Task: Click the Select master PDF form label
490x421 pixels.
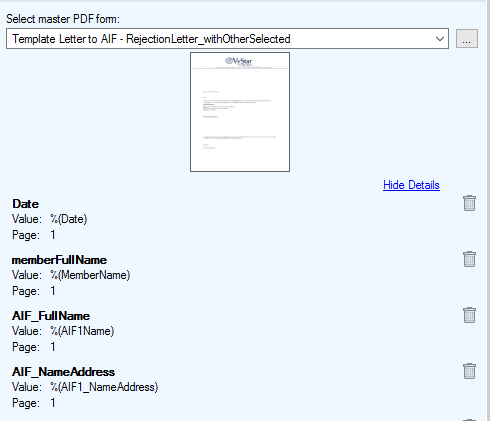Action: [63, 19]
